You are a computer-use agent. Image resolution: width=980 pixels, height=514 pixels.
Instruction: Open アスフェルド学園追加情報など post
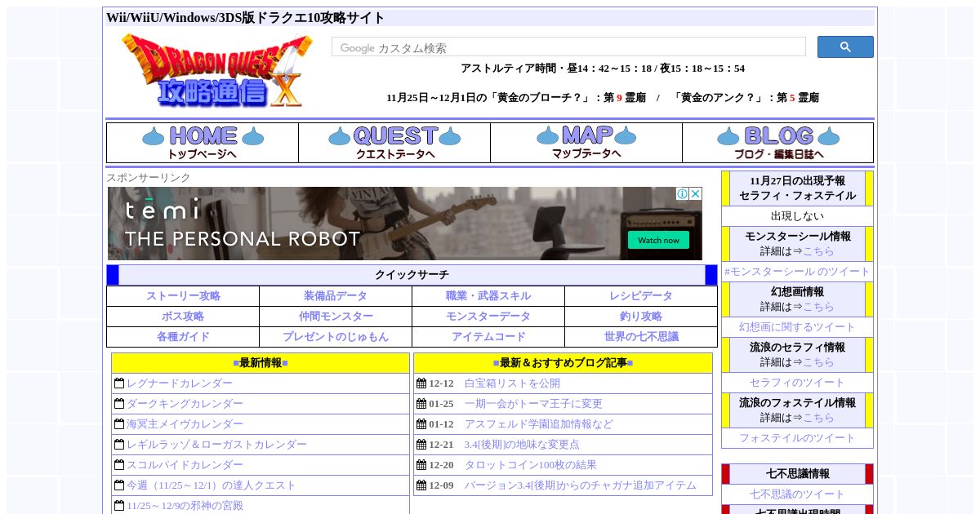coord(539,424)
